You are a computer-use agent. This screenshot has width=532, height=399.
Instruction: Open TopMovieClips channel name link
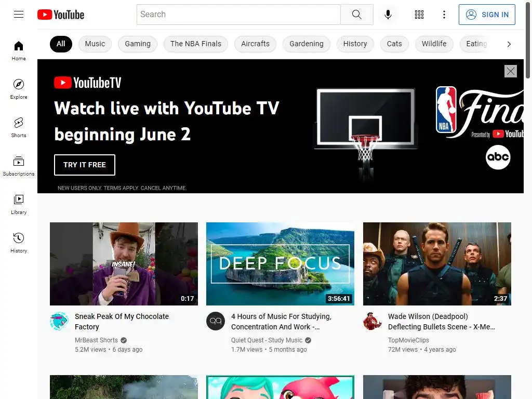[408, 340]
